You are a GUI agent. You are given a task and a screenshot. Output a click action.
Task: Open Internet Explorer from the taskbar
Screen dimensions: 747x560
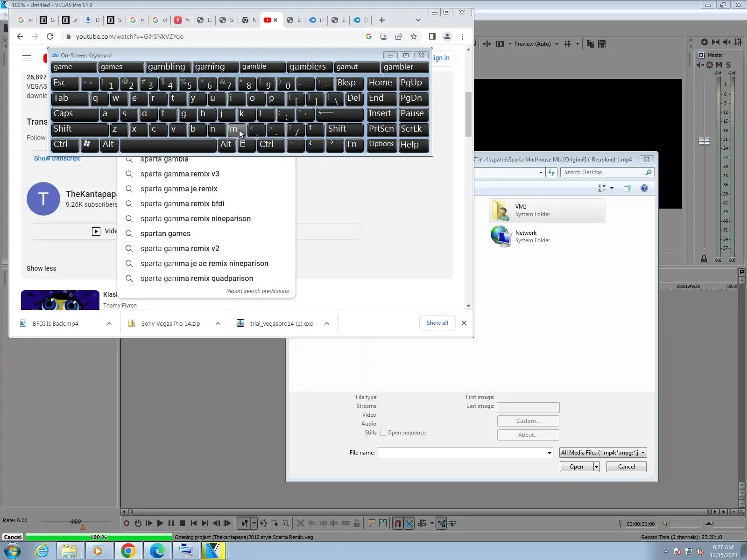coord(42,551)
